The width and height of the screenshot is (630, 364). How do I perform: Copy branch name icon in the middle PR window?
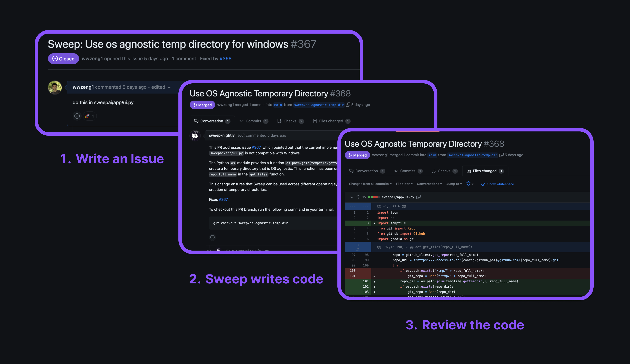tap(348, 104)
